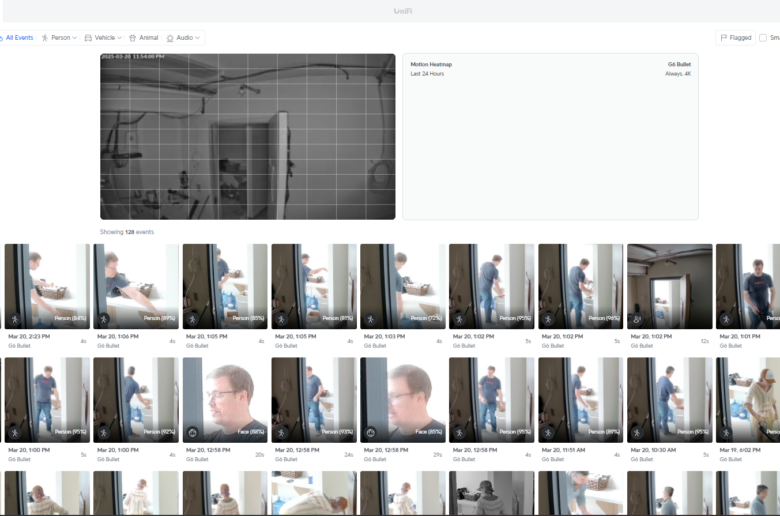
Task: Click the 24s duration under Person (93%) event
Action: pos(349,455)
